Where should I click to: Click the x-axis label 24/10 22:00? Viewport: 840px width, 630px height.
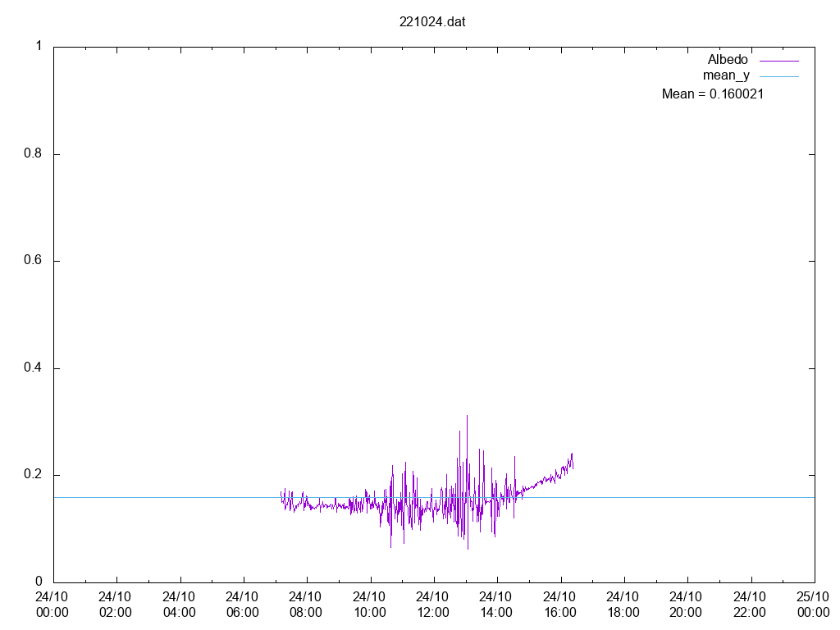750,605
